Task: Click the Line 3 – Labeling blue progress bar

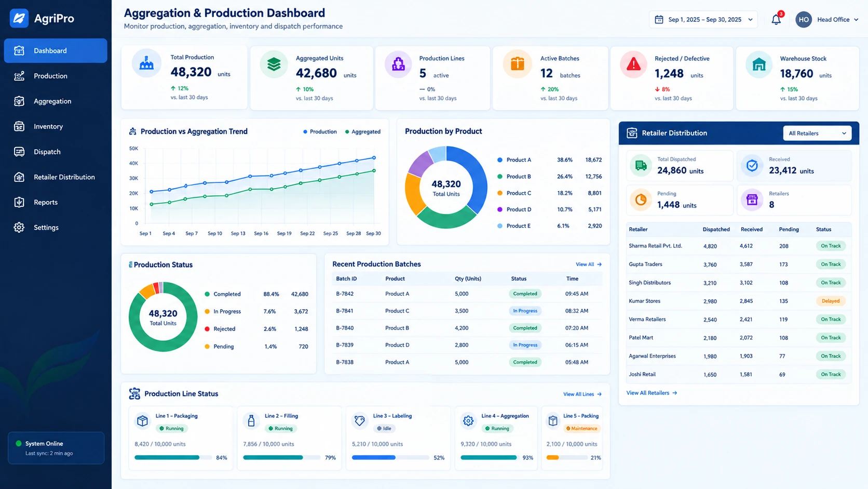Action: coord(390,458)
